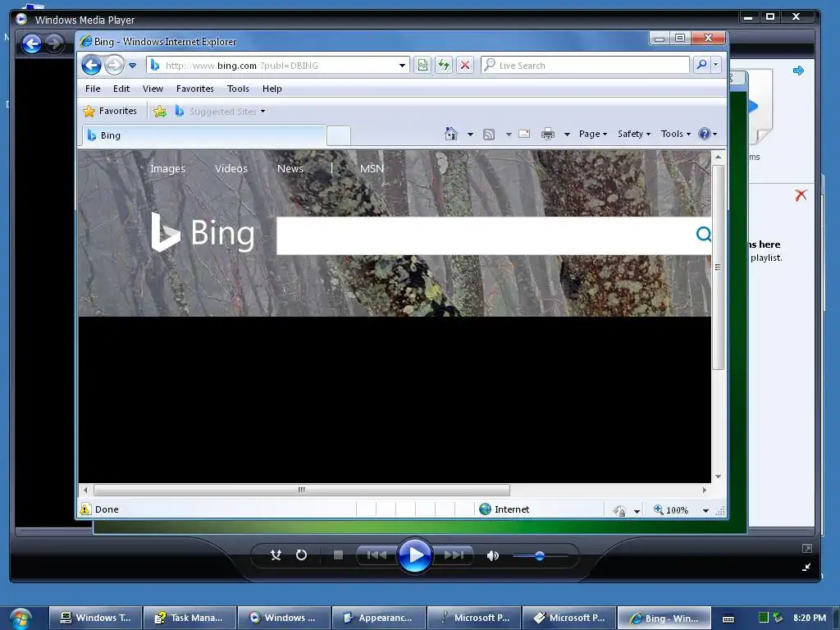Click the Home page icon
The width and height of the screenshot is (840, 630).
tap(452, 134)
